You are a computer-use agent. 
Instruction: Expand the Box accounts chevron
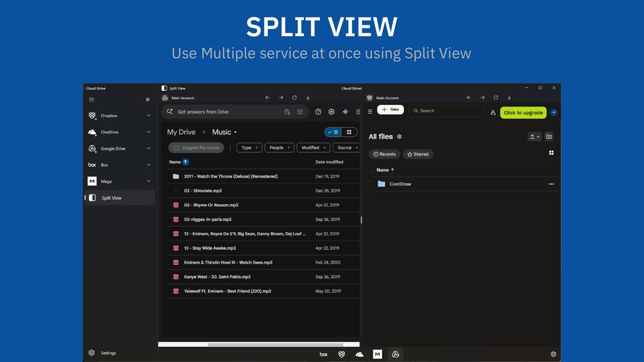coord(149,165)
